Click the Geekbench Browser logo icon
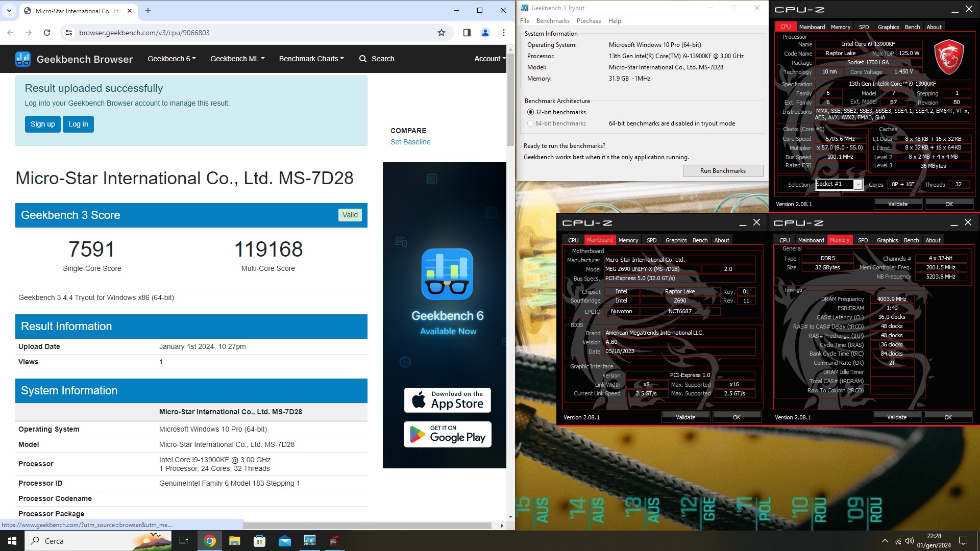This screenshot has height=551, width=980. click(x=23, y=59)
